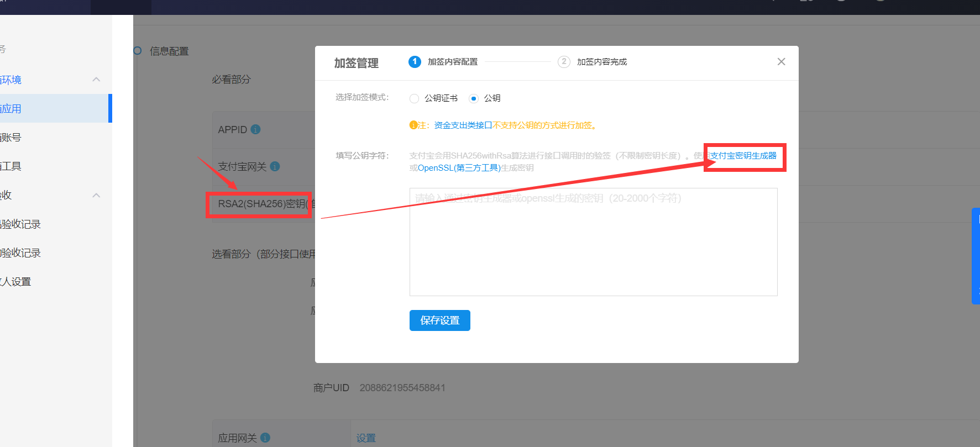Open the second 验收记录 sidebar item

pyautogui.click(x=55, y=253)
